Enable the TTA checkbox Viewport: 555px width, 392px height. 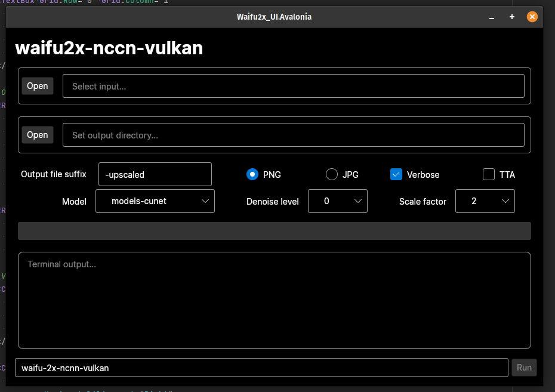489,174
